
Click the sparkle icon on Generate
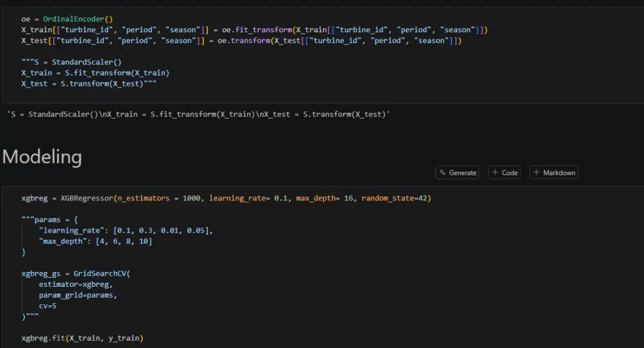442,173
